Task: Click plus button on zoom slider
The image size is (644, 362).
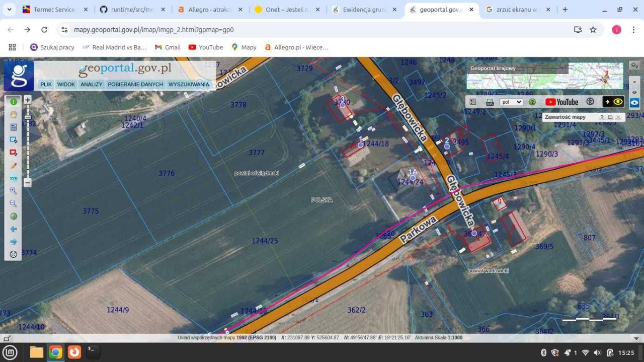Action: [x=28, y=100]
